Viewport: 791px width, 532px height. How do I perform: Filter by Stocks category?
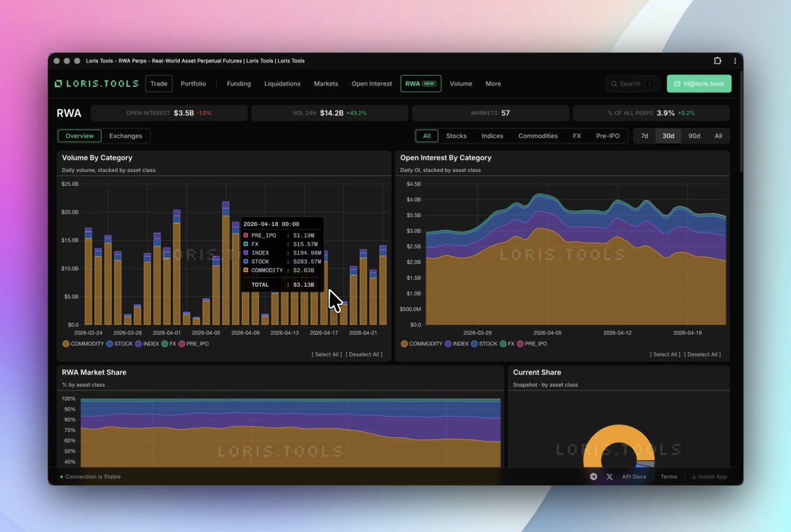click(x=456, y=136)
